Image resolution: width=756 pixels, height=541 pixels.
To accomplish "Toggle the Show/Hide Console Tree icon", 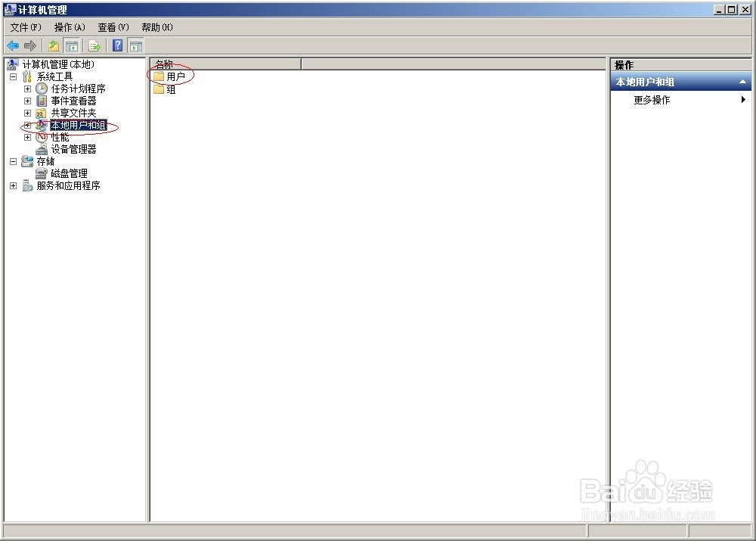I will pos(71,46).
